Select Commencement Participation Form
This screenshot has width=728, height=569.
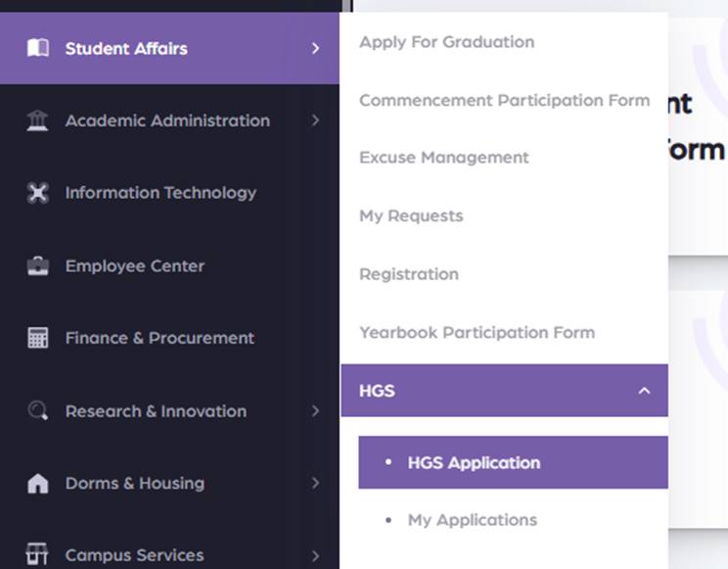504,100
